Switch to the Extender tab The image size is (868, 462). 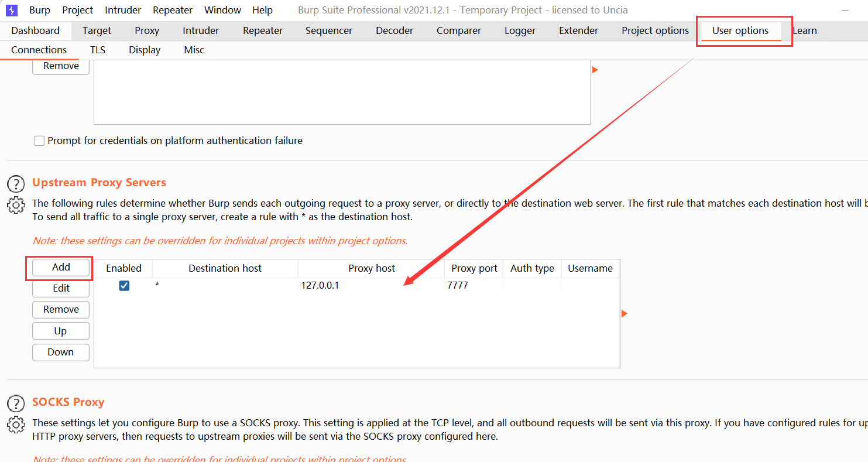click(x=579, y=30)
